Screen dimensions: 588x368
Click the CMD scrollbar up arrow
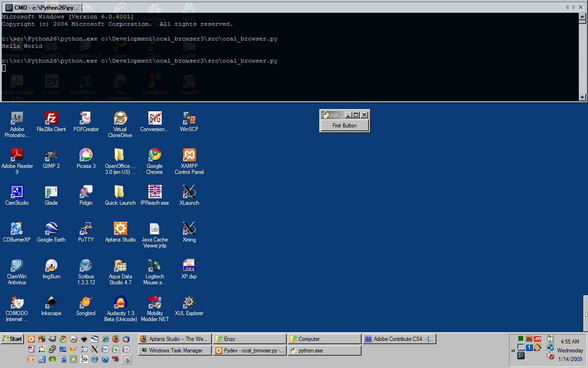point(582,17)
